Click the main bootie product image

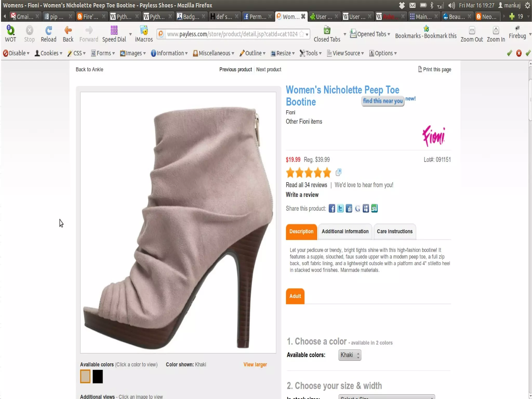[x=178, y=223]
